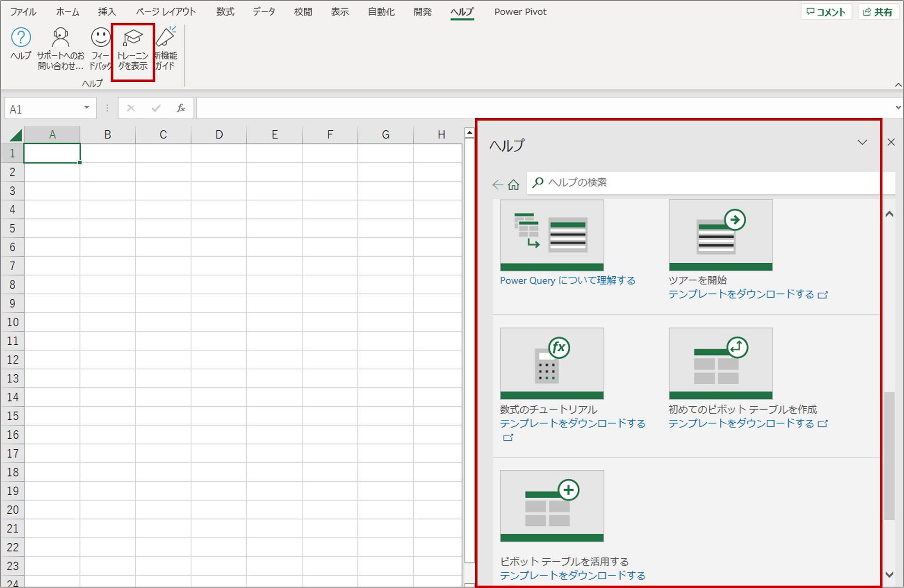Click in the Help search field
904x588 pixels.
click(x=711, y=183)
